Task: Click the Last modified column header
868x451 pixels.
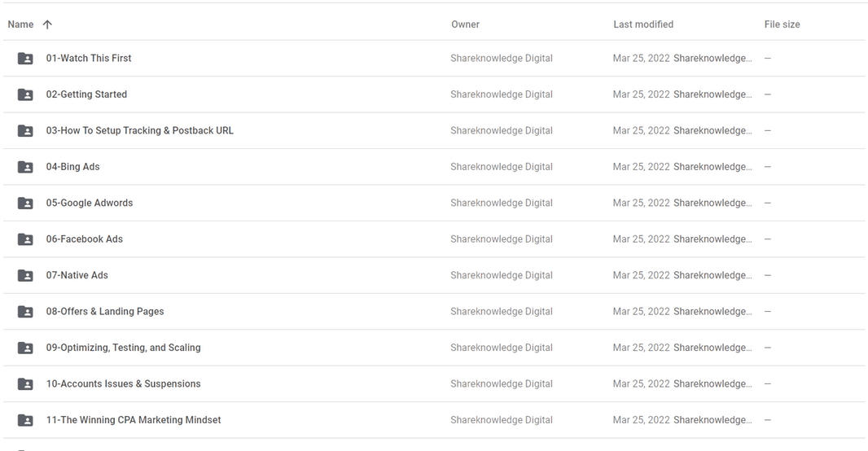Action: 643,24
